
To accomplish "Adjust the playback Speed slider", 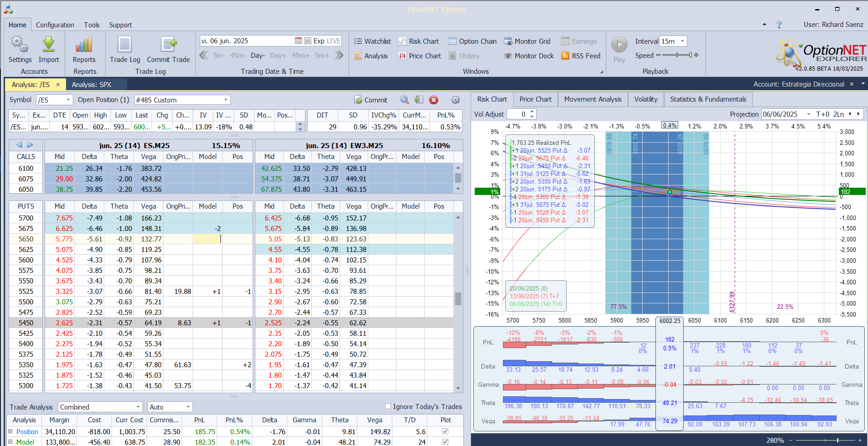I will pyautogui.click(x=677, y=55).
